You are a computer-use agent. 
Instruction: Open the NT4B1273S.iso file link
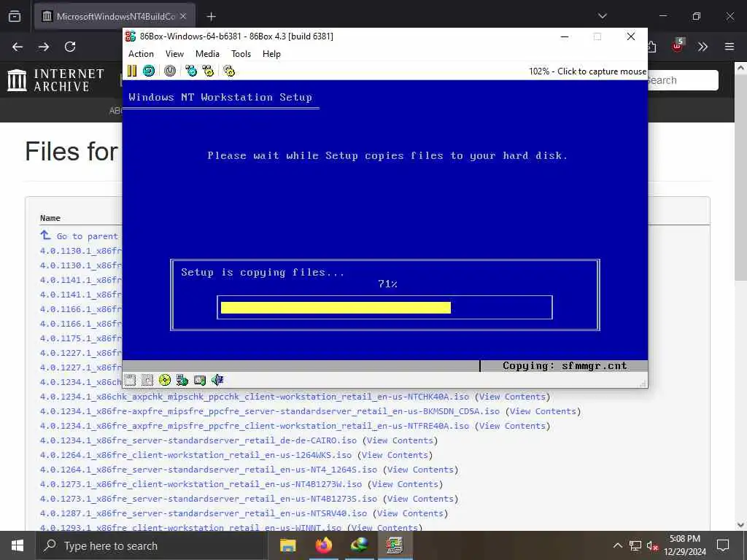click(x=209, y=499)
